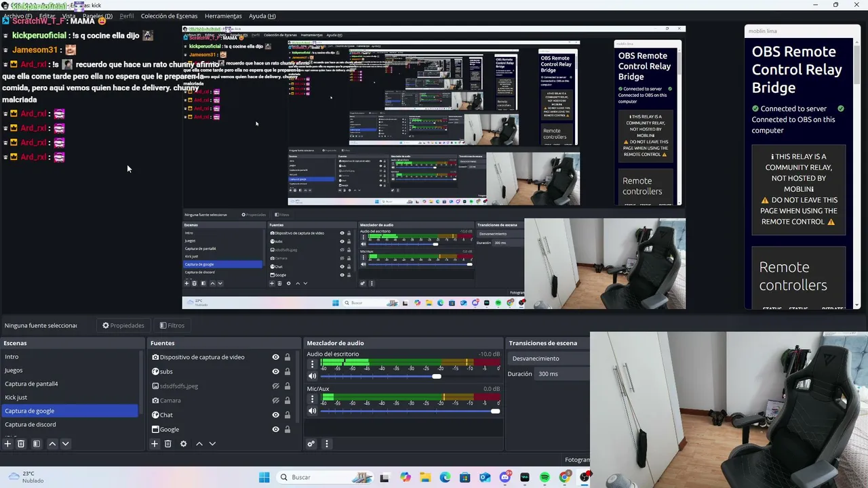
Task: Lock the Camara source
Action: [288, 401]
